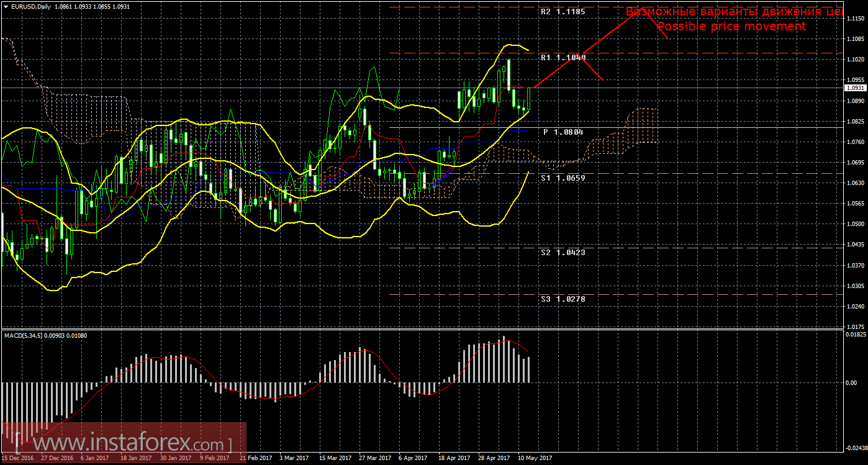Image resolution: width=868 pixels, height=465 pixels.
Task: Click the current price tag 1.0931
Action: [x=855, y=88]
